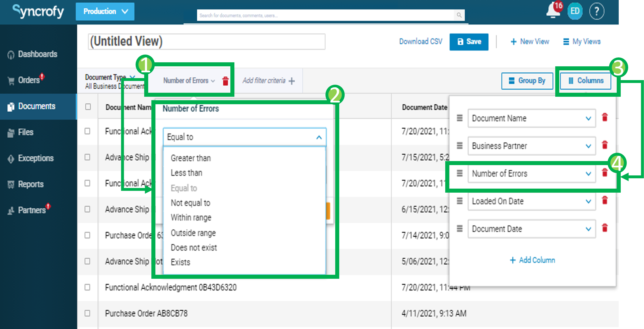Click the search magnifier icon

pos(459,15)
